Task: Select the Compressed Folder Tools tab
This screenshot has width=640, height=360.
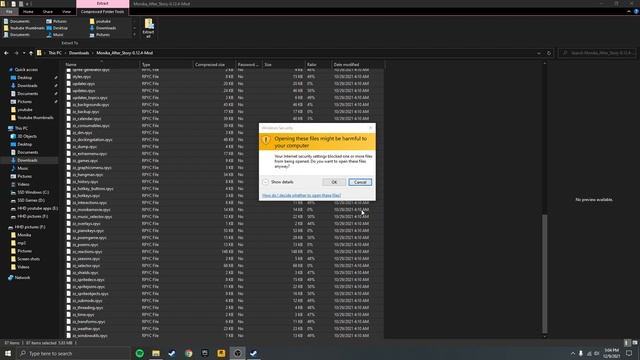Action: pos(102,11)
